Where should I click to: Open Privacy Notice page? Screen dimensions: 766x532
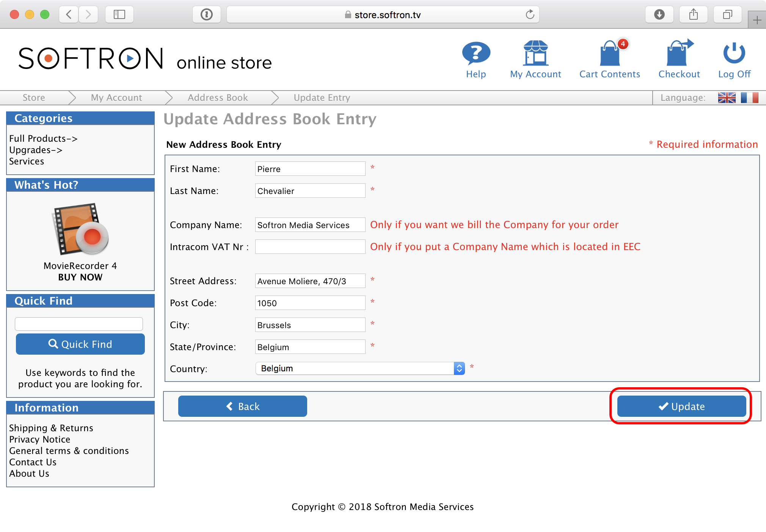pos(40,440)
